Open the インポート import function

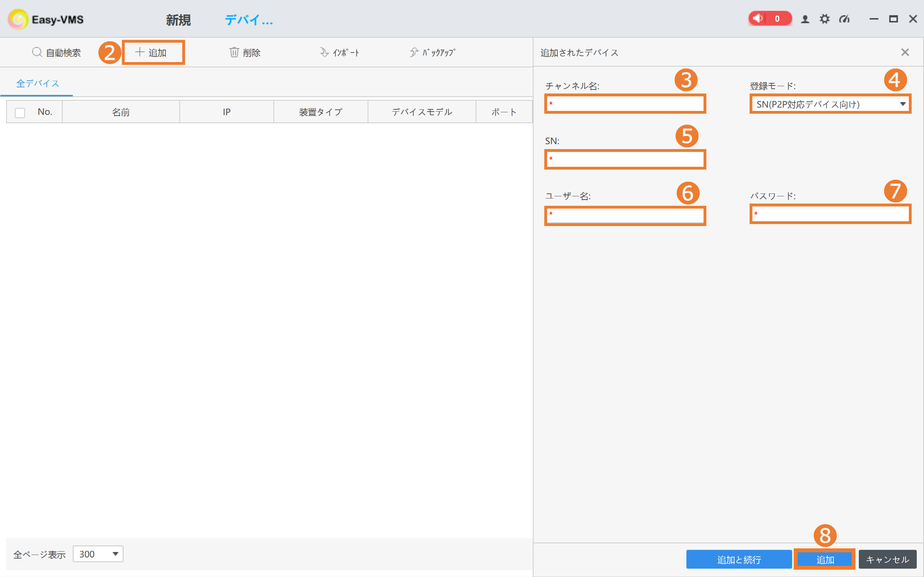(340, 52)
